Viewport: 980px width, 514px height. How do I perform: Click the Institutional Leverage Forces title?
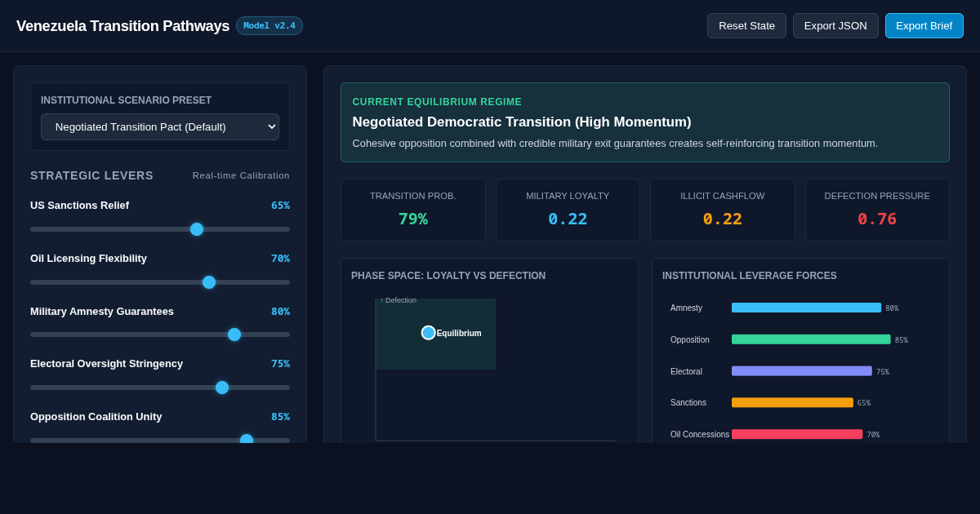pos(750,276)
